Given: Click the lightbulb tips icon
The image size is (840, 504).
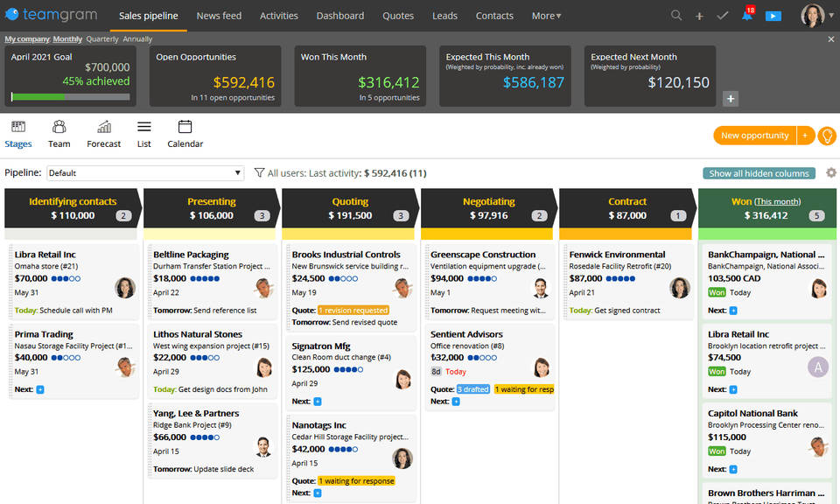Looking at the screenshot, I should coord(827,136).
